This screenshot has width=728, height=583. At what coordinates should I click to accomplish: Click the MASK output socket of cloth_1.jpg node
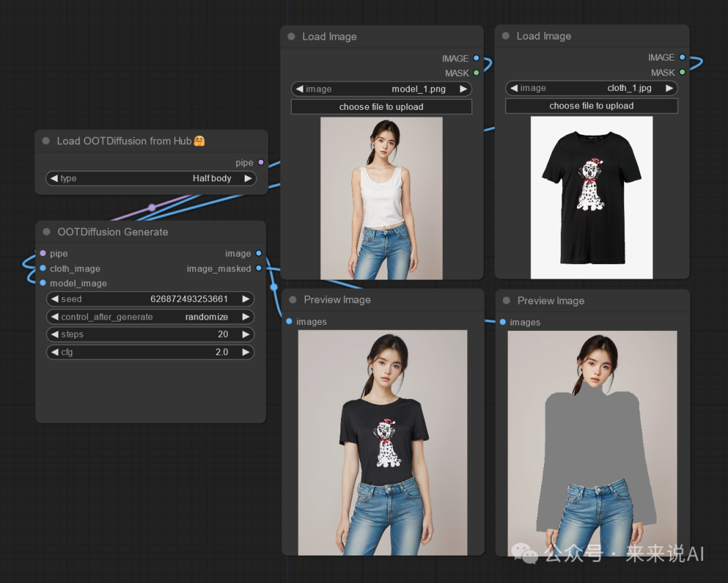click(682, 72)
